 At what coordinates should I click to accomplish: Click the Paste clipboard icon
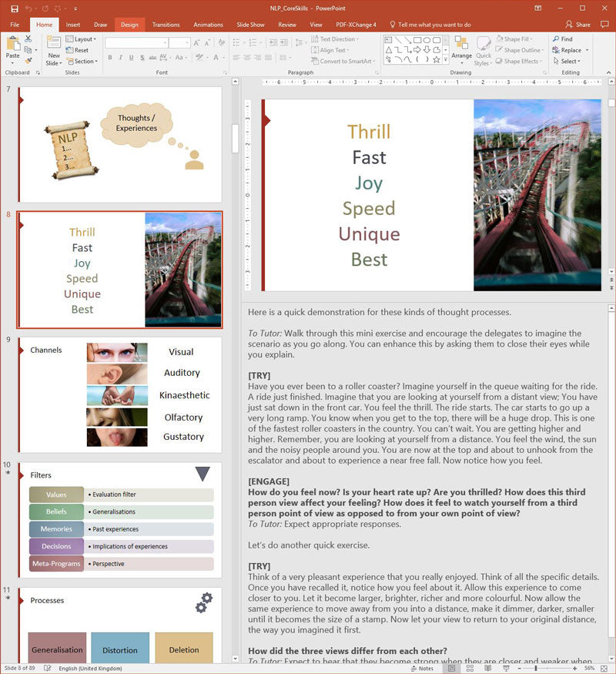coord(13,44)
